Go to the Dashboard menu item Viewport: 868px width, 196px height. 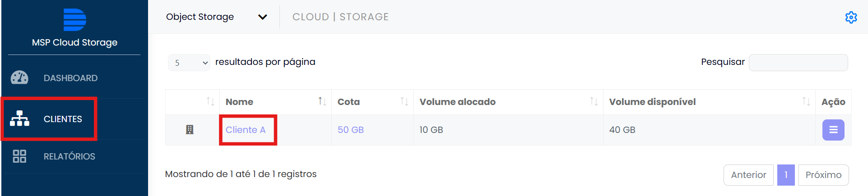point(70,78)
